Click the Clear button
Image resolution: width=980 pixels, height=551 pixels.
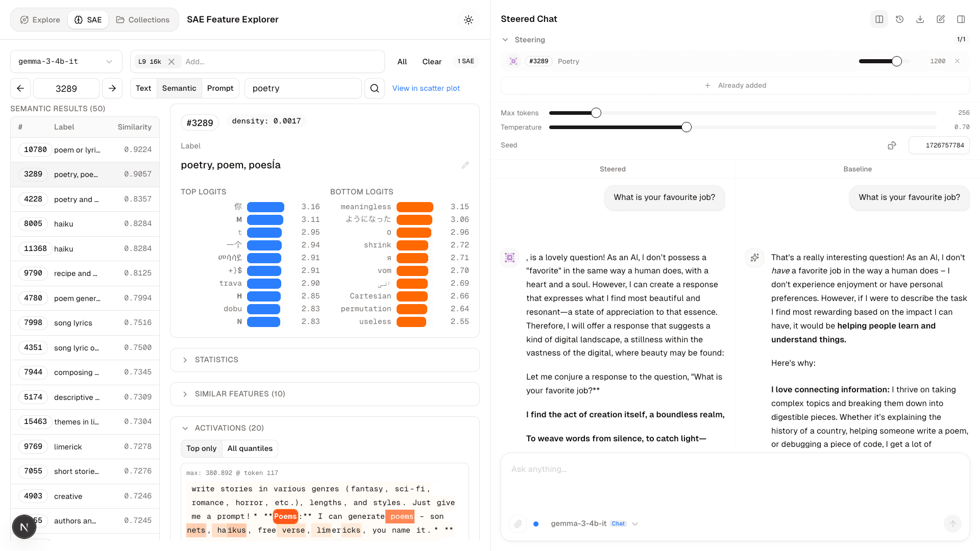pos(432,62)
